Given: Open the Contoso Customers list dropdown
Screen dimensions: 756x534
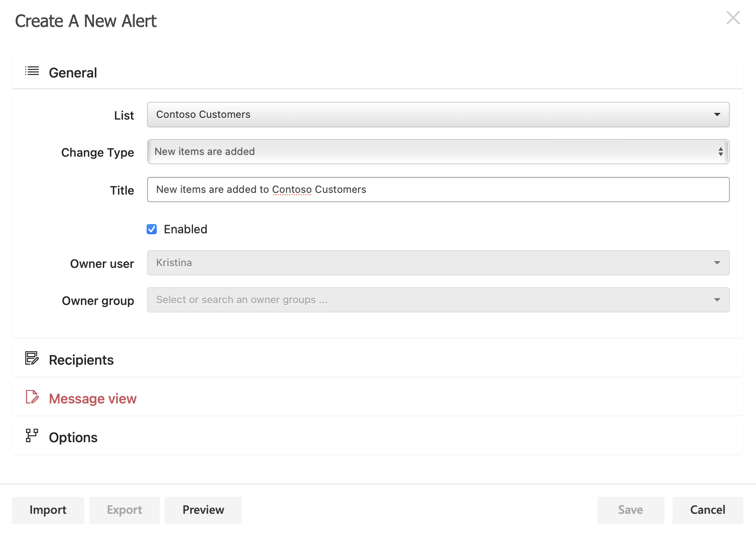Looking at the screenshot, I should click(x=438, y=114).
